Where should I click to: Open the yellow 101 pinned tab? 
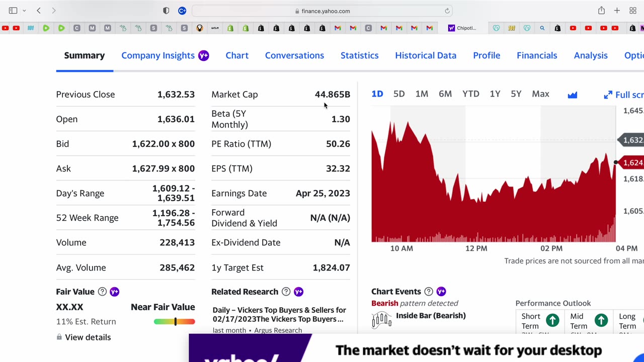(512, 28)
